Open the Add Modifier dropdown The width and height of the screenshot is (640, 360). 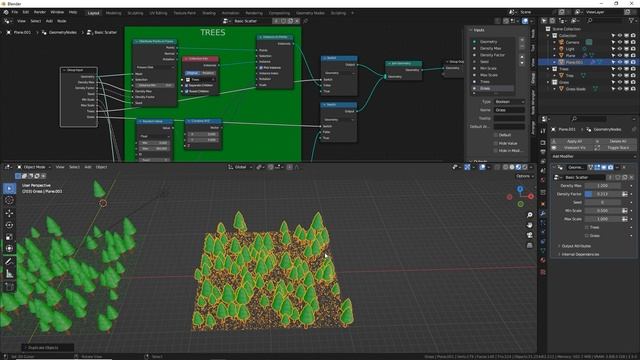[593, 156]
